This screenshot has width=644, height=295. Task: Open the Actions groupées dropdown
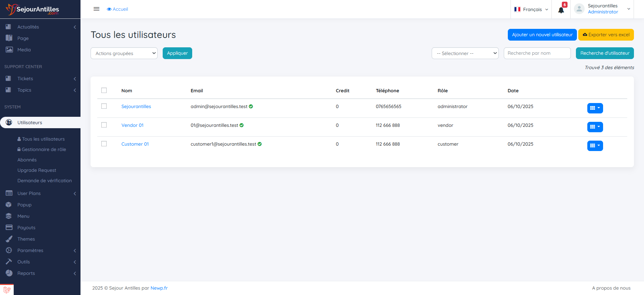124,53
